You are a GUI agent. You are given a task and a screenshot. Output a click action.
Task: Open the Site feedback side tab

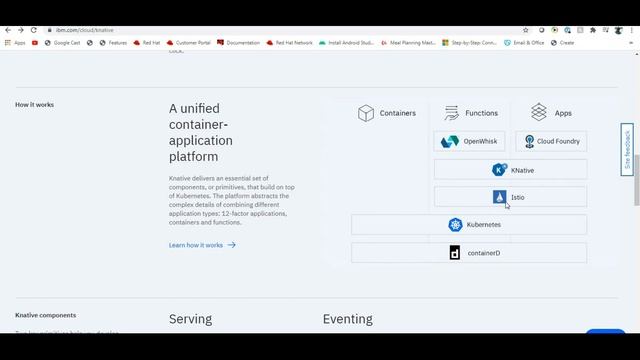pos(627,149)
